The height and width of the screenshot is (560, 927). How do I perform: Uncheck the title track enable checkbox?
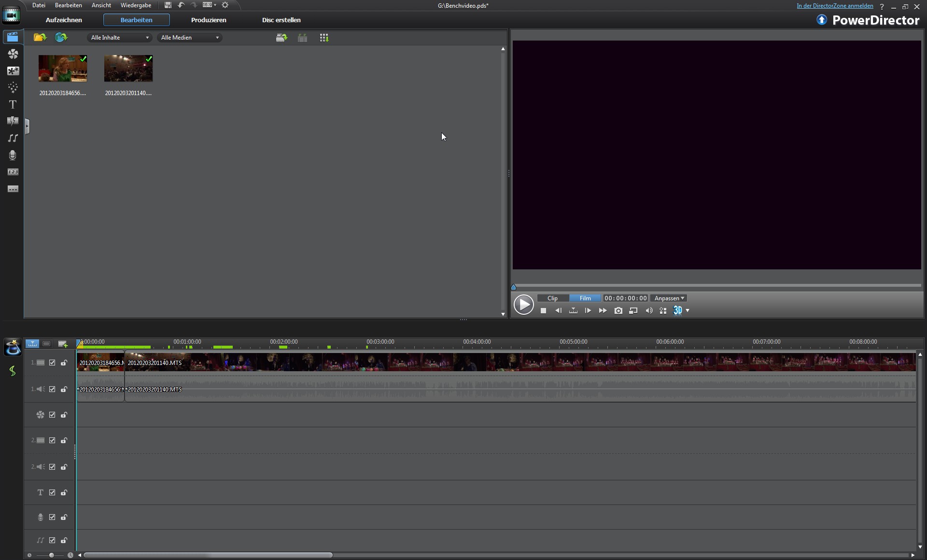tap(52, 492)
